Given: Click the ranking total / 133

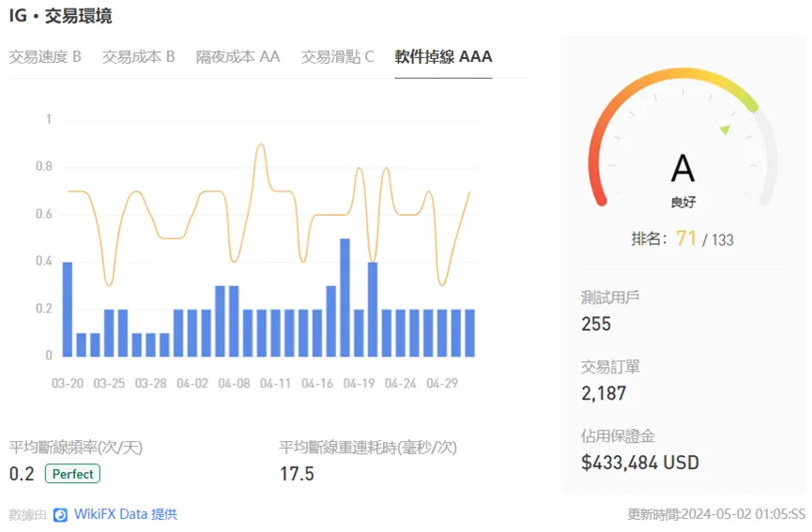Looking at the screenshot, I should pyautogui.click(x=718, y=239).
